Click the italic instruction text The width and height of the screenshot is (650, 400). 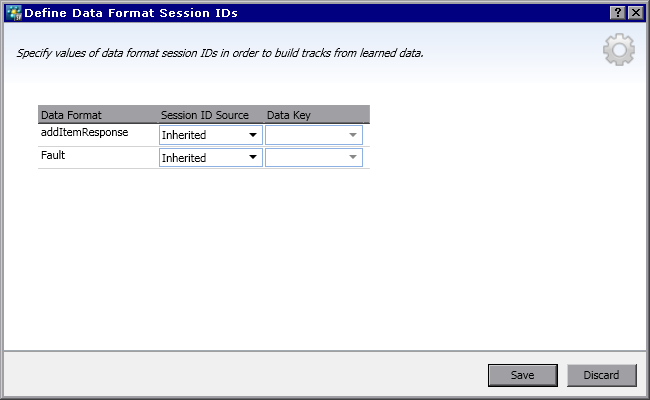(220, 52)
